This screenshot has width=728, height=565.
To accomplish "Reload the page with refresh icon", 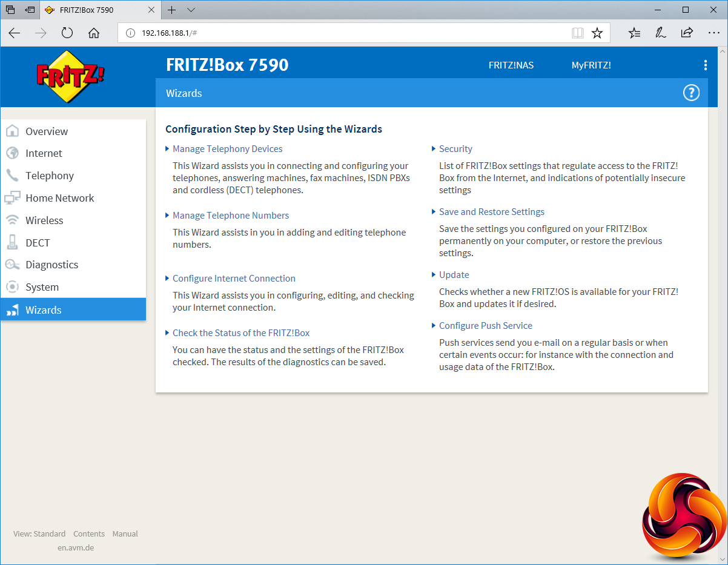I will [x=67, y=33].
